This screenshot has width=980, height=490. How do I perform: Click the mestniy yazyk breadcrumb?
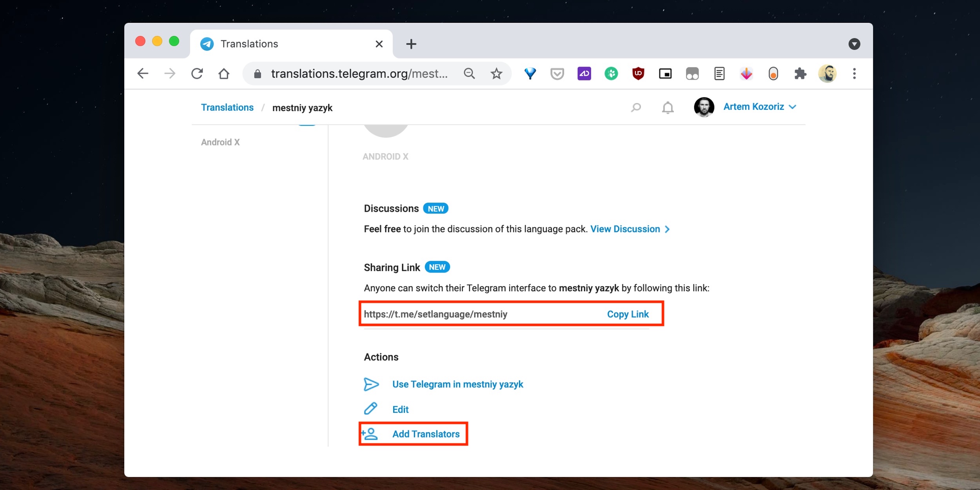(x=302, y=108)
